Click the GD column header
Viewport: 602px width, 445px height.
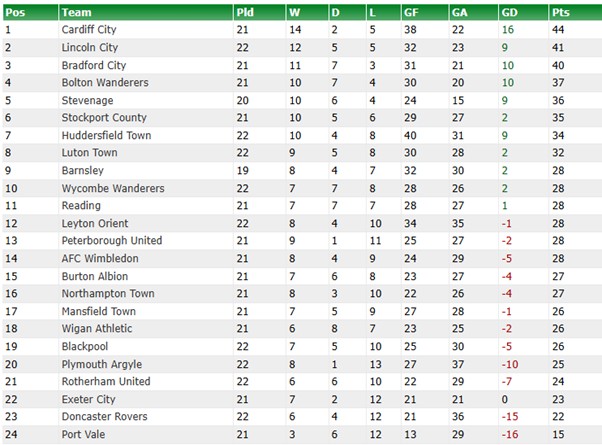click(x=510, y=12)
